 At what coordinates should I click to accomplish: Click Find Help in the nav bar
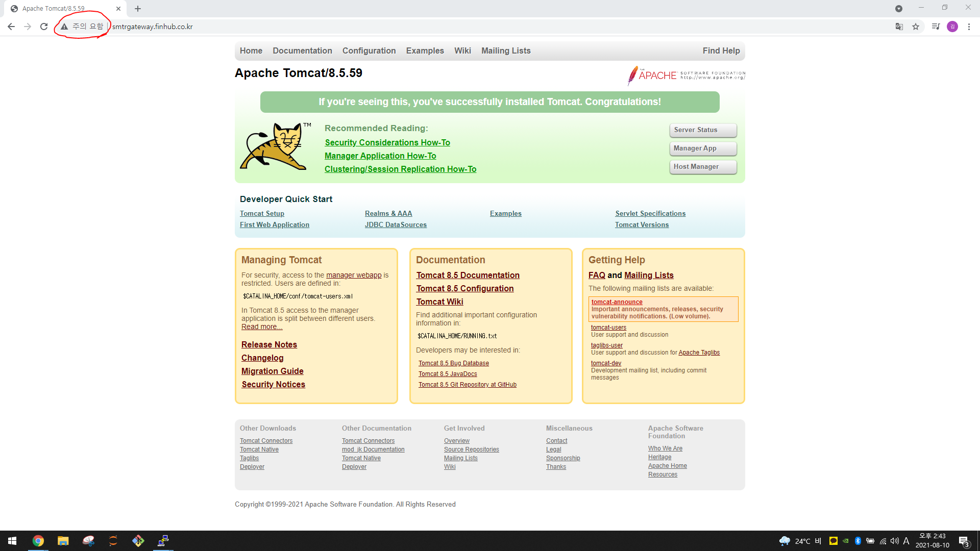[721, 51]
